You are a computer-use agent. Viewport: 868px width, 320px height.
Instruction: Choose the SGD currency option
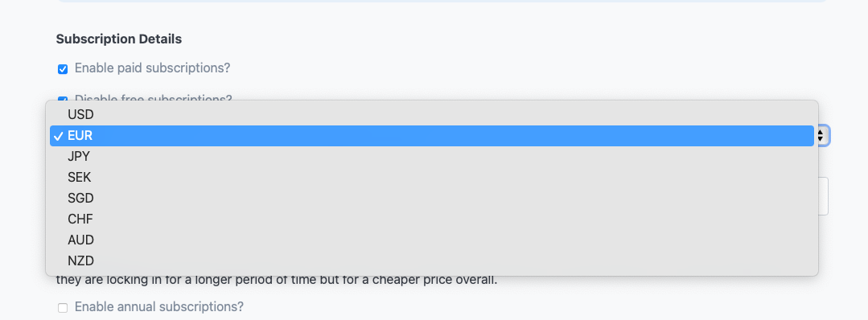tap(432, 199)
